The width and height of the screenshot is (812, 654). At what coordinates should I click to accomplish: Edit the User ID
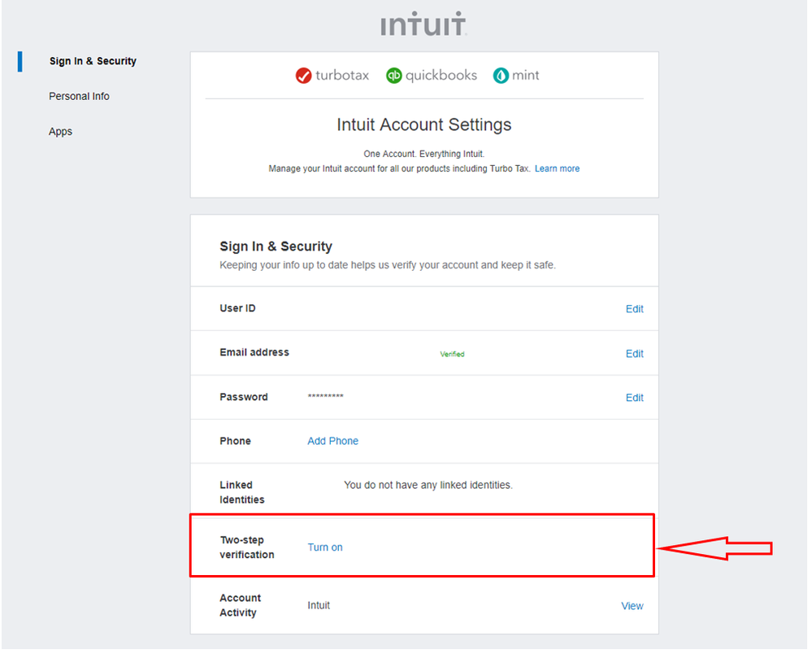[x=634, y=309]
